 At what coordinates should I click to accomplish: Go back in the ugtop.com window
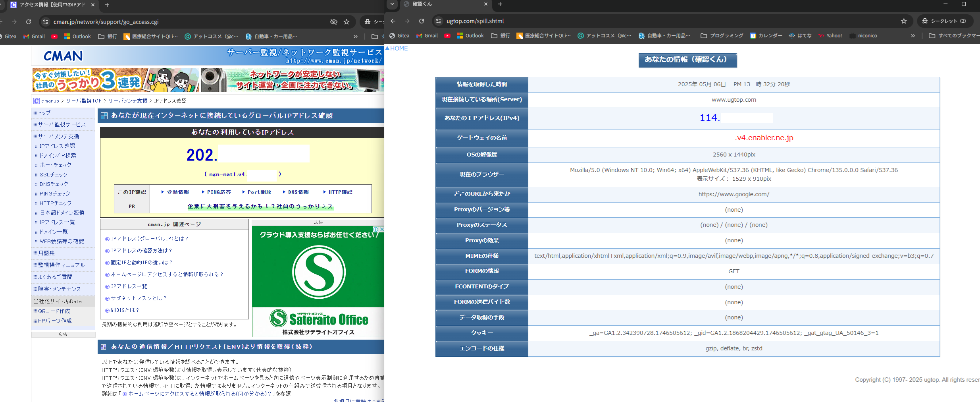393,21
